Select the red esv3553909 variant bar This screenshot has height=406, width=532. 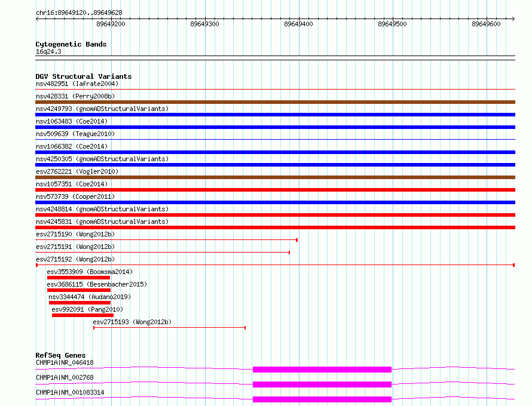click(x=78, y=278)
